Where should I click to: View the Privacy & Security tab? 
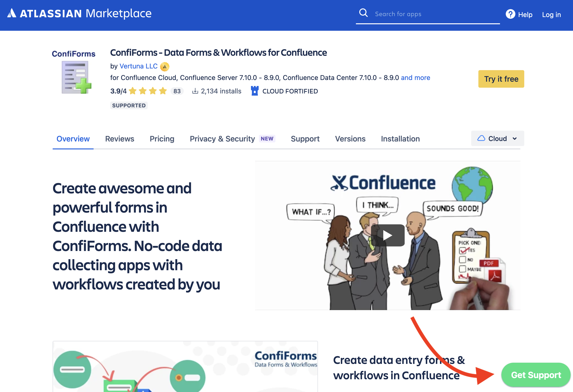click(x=222, y=139)
